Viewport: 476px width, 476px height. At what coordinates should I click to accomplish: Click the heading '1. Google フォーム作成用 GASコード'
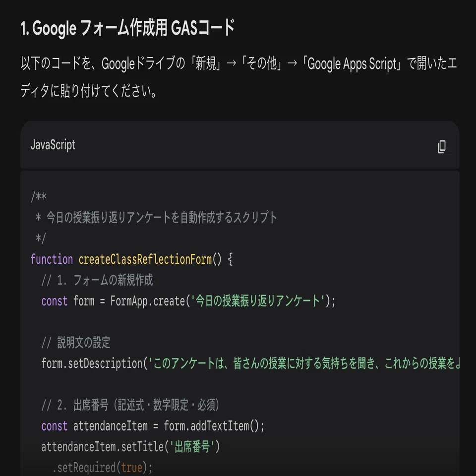click(x=128, y=28)
